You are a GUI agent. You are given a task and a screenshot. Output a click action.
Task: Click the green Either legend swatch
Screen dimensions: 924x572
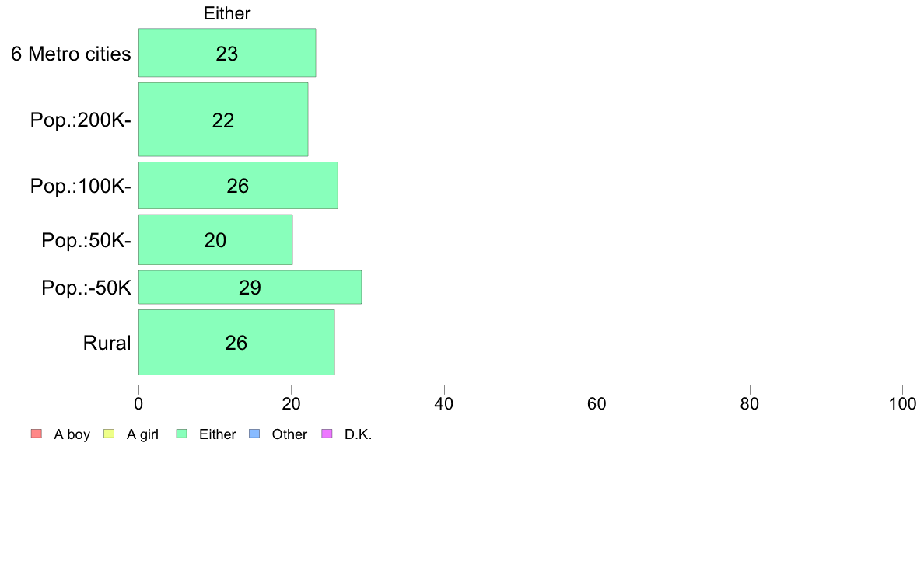181,434
